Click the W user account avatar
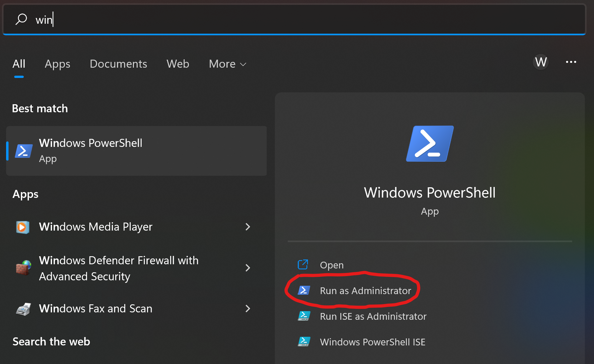 click(x=541, y=62)
